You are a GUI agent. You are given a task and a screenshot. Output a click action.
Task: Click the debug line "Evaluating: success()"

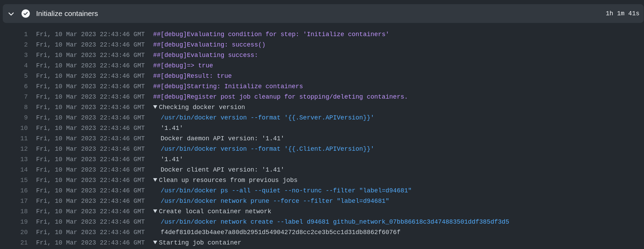coord(209,45)
